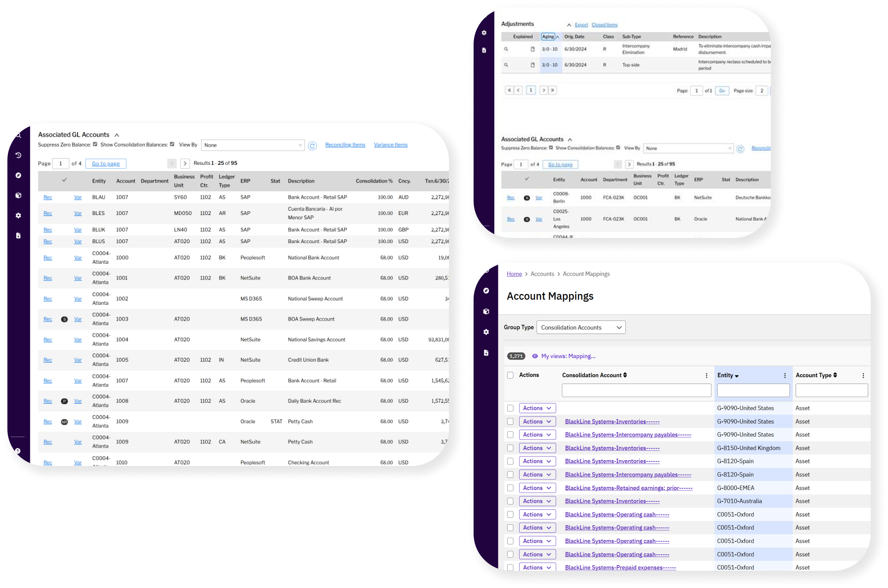Go to next page of GL accounts results
The image size is (888, 588).
click(x=185, y=164)
